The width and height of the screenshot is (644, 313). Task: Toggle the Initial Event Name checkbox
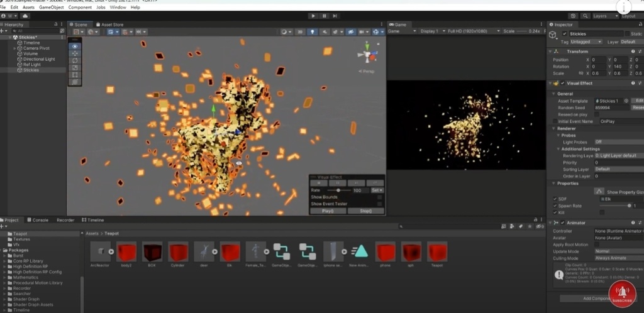(x=555, y=121)
